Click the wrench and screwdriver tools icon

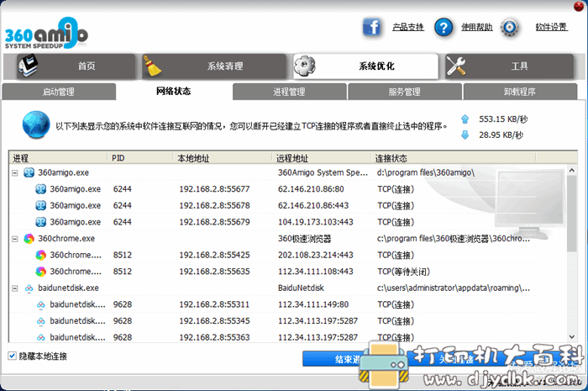coord(456,66)
